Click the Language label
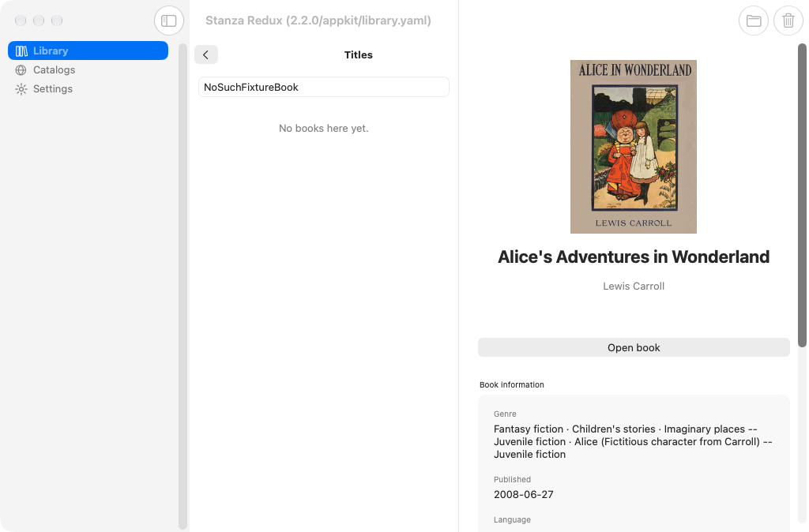Image resolution: width=809 pixels, height=532 pixels. coord(512,519)
